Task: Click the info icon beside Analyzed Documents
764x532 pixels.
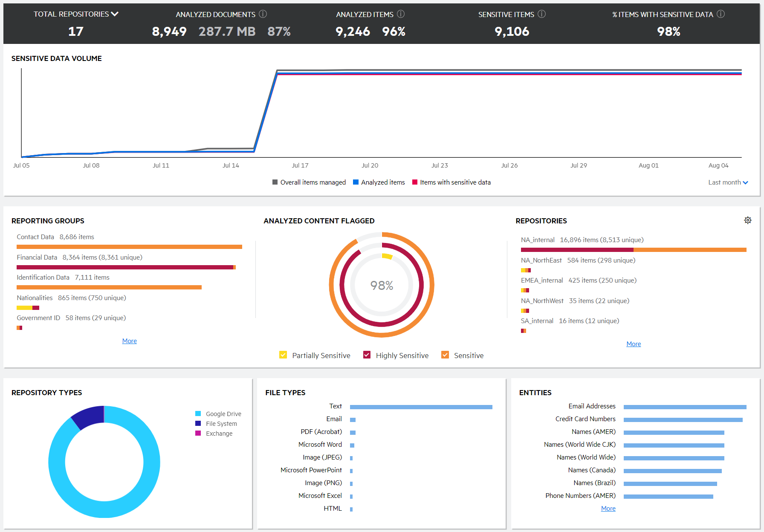Action: [263, 14]
